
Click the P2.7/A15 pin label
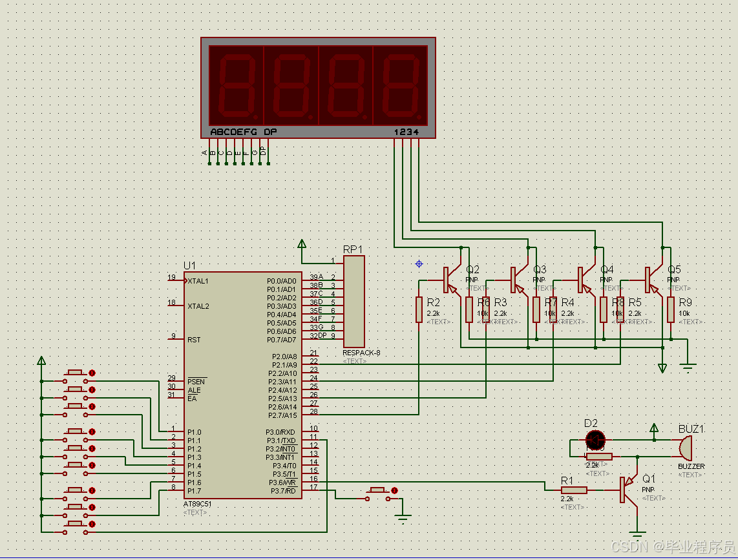pos(282,415)
